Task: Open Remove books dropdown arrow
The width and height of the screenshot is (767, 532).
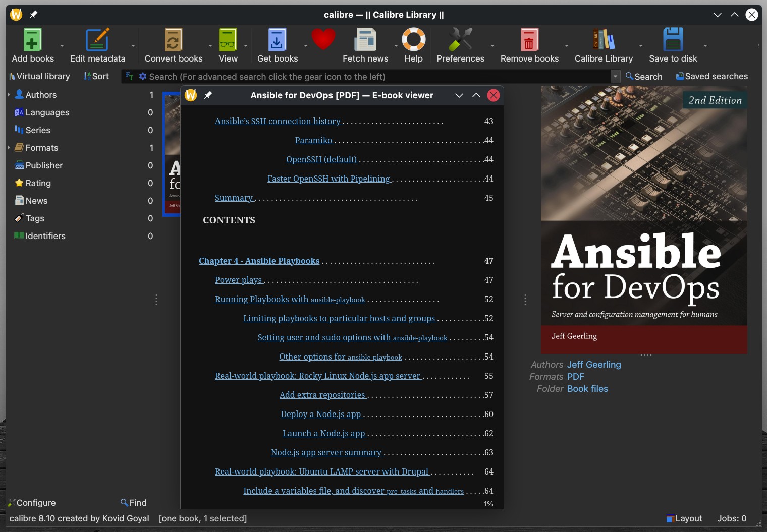Action: pyautogui.click(x=567, y=46)
